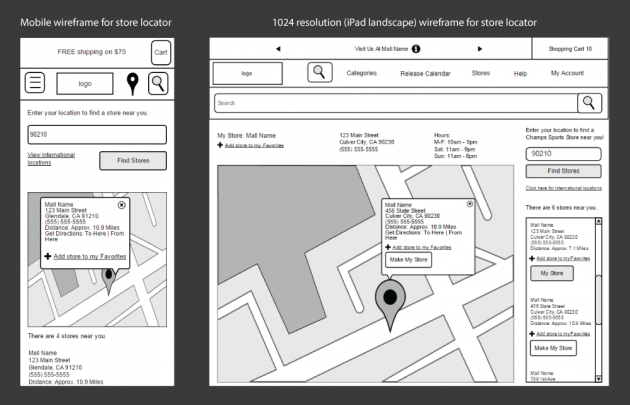Image resolution: width=630 pixels, height=405 pixels.
Task: Click Add store link for 123 Main Street in list
Action: click(x=563, y=259)
